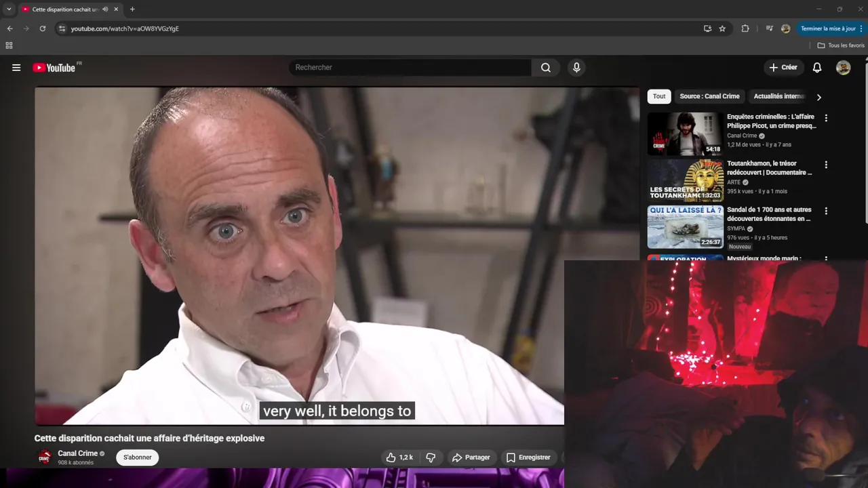
Task: Open YouTube notifications bell
Action: pyautogui.click(x=817, y=68)
